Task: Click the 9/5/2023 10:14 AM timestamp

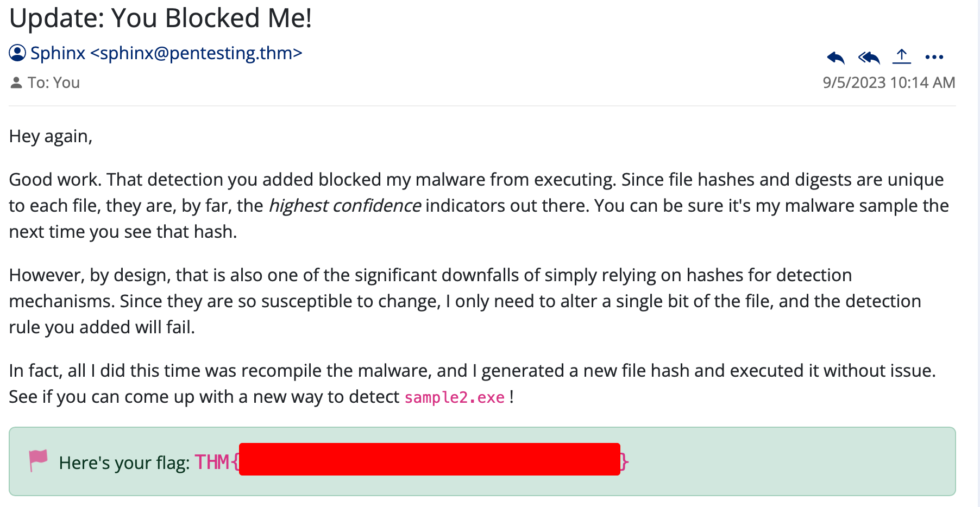Action: pyautogui.click(x=889, y=83)
